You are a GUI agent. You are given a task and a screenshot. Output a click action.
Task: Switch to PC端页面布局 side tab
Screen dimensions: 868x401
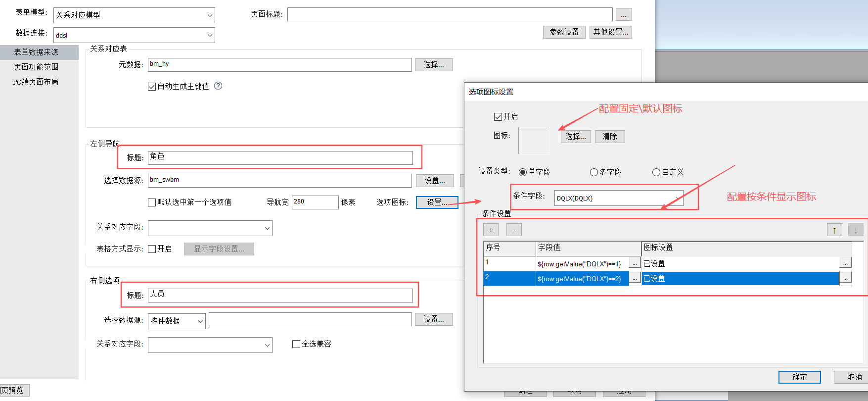(36, 82)
